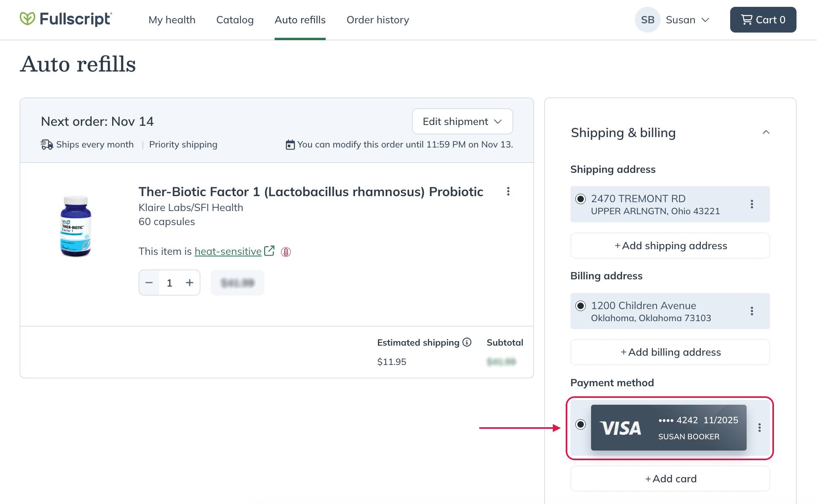
Task: Click the three-dot menu icon on Visa card
Action: coord(760,427)
